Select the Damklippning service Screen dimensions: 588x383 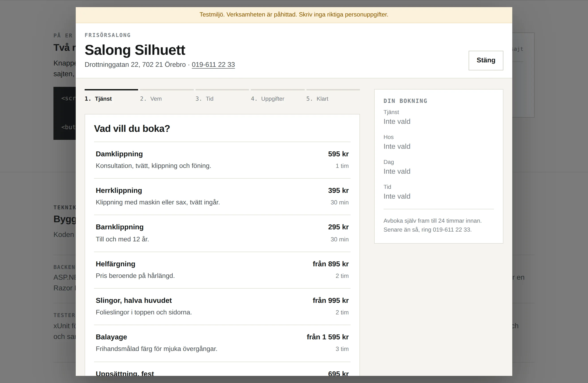[x=222, y=160]
